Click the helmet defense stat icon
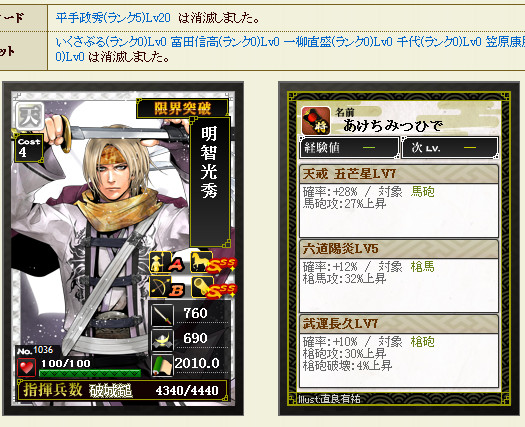This screenshot has height=427, width=525. [x=162, y=339]
